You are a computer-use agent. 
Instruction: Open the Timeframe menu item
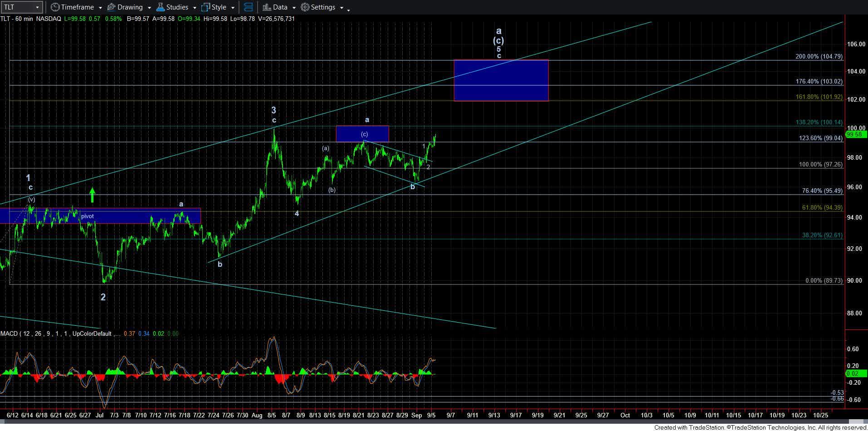coord(78,7)
